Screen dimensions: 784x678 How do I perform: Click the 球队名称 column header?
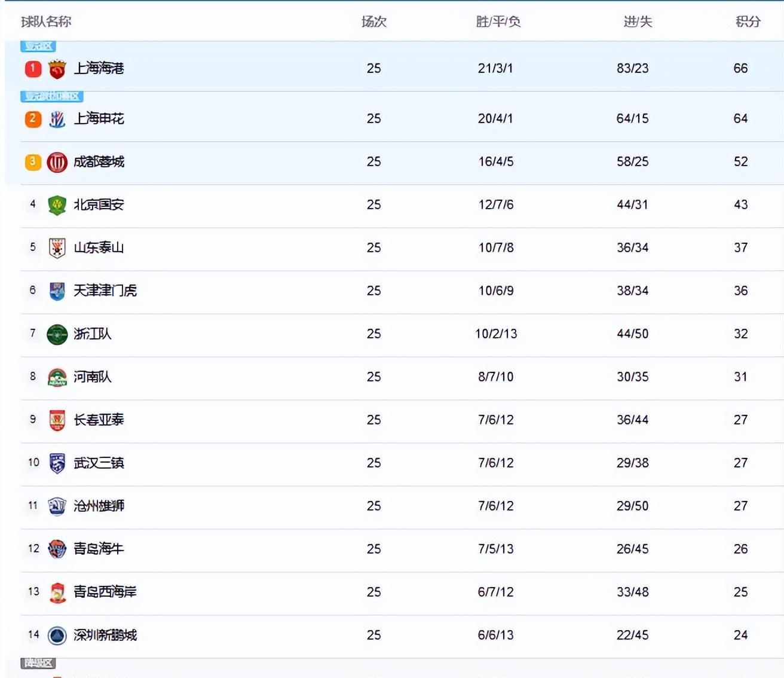[x=46, y=22]
